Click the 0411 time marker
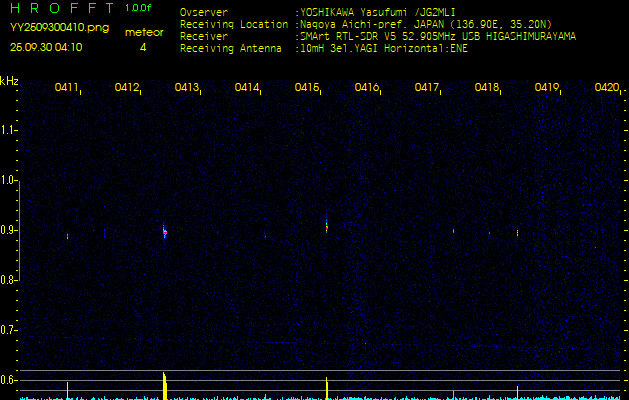Screen dimensions: 629x400 67,88
